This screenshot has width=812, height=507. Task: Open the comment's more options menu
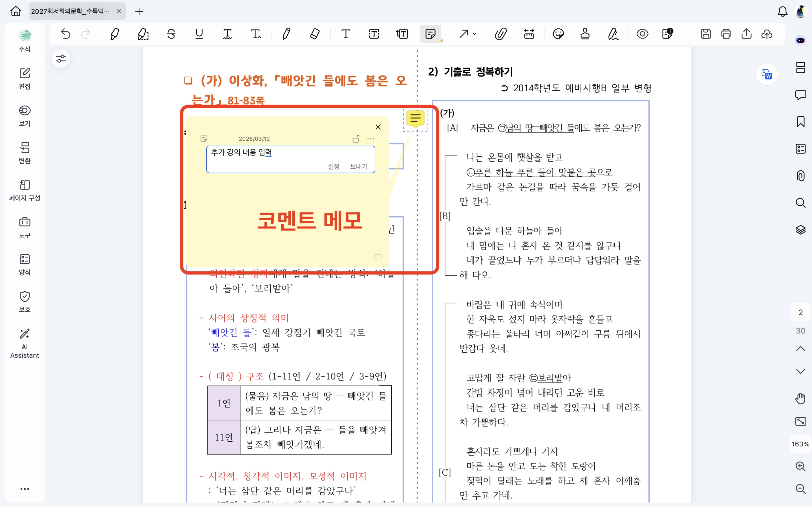[x=371, y=139]
